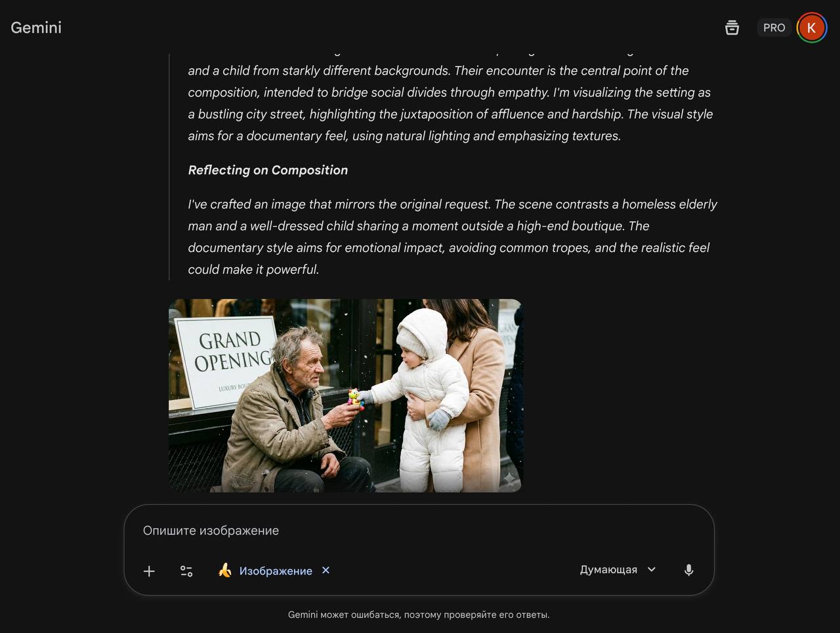
Task: Expand the chevron beside Думающая
Action: pyautogui.click(x=652, y=569)
